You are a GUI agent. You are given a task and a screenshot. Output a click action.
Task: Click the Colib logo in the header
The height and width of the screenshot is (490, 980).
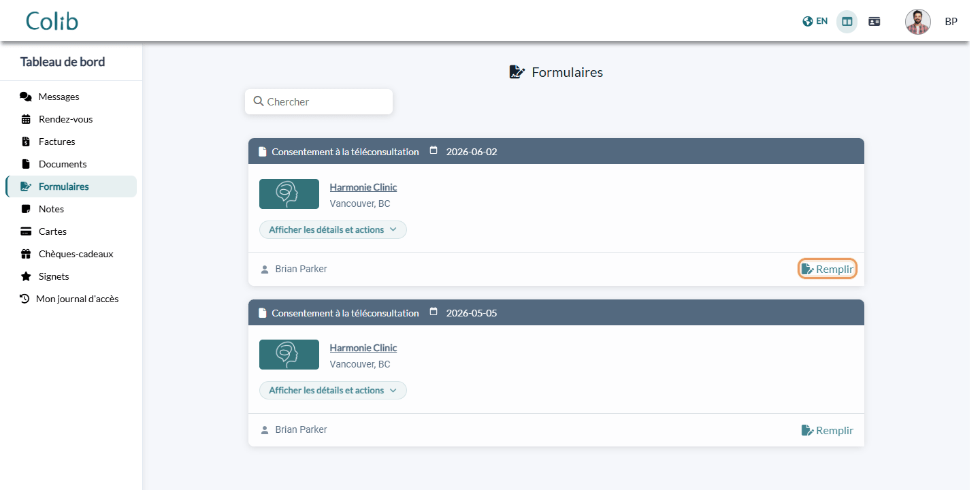tap(52, 21)
